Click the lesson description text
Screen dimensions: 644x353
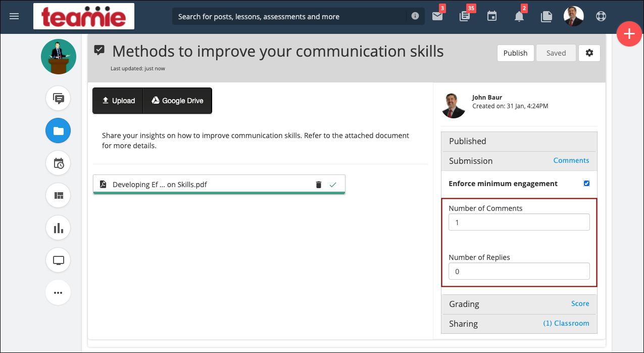(x=256, y=141)
